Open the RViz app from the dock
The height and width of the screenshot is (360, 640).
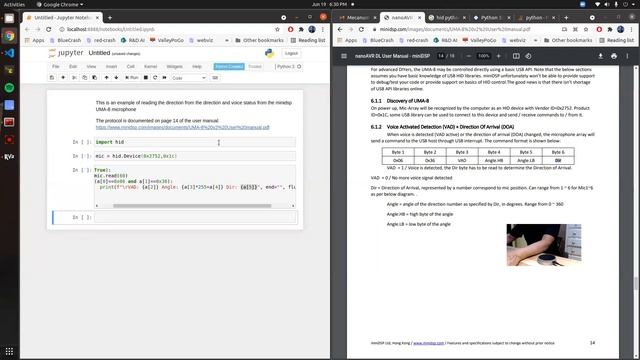coord(9,157)
